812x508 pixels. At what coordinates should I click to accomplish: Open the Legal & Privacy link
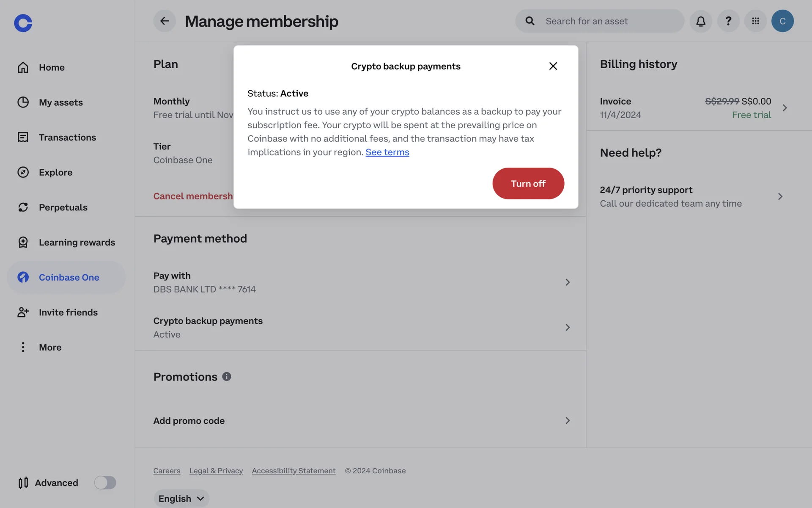(x=216, y=471)
